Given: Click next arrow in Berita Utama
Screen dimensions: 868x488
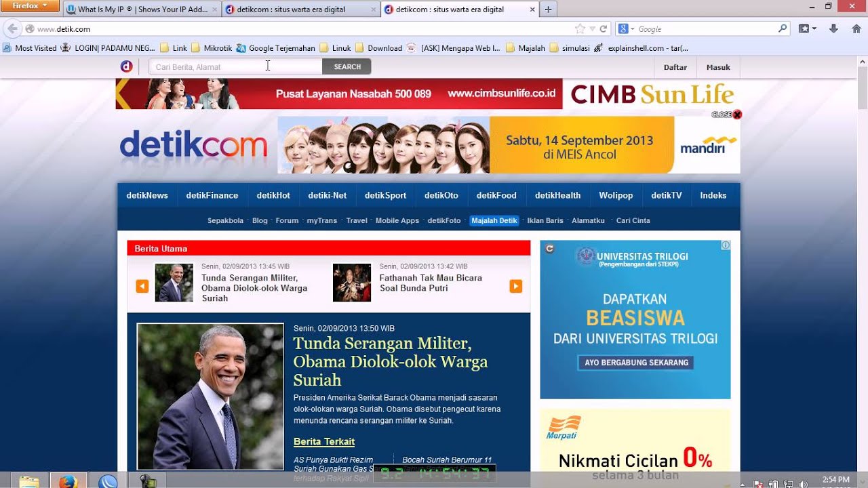Looking at the screenshot, I should click(x=516, y=287).
